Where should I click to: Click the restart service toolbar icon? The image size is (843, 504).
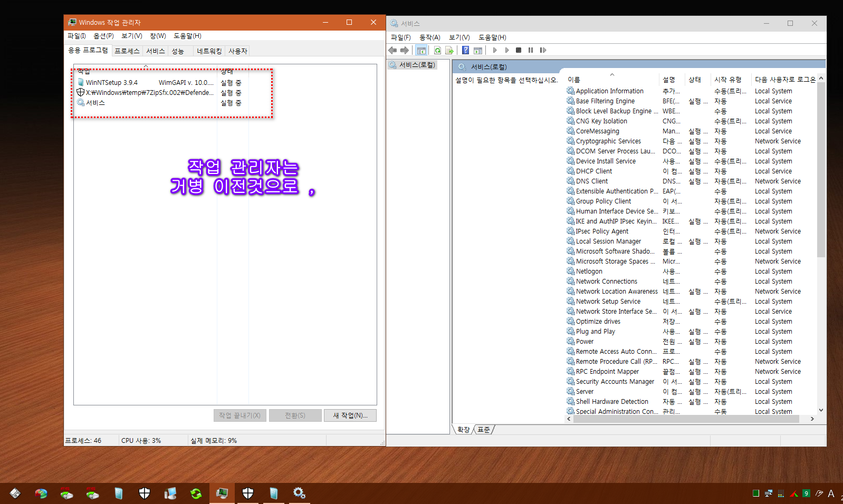pyautogui.click(x=543, y=50)
